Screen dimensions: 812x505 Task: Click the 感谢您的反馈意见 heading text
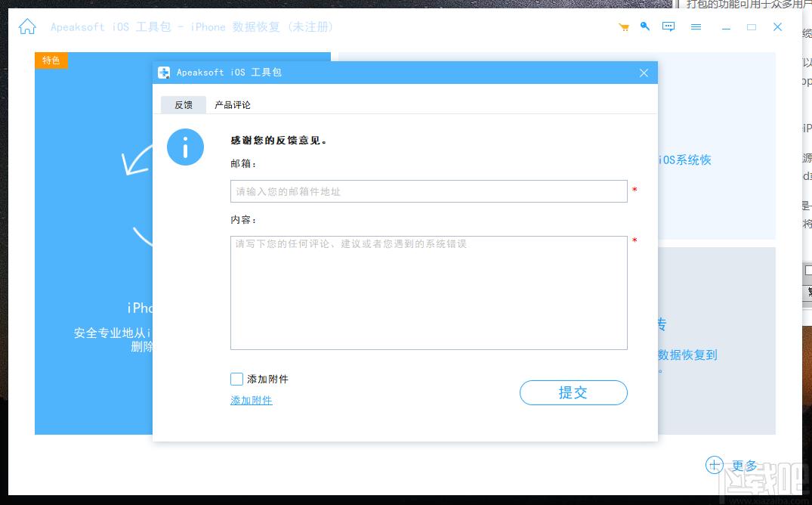(x=279, y=141)
